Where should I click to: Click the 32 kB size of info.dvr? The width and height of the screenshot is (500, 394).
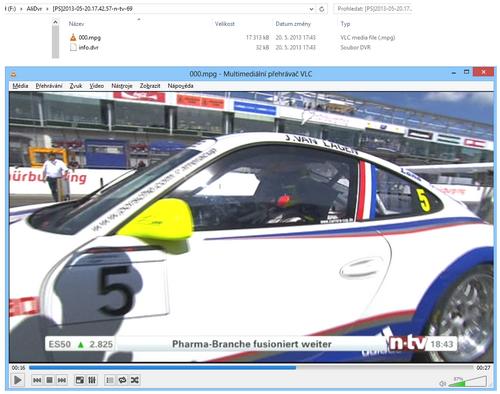point(262,48)
